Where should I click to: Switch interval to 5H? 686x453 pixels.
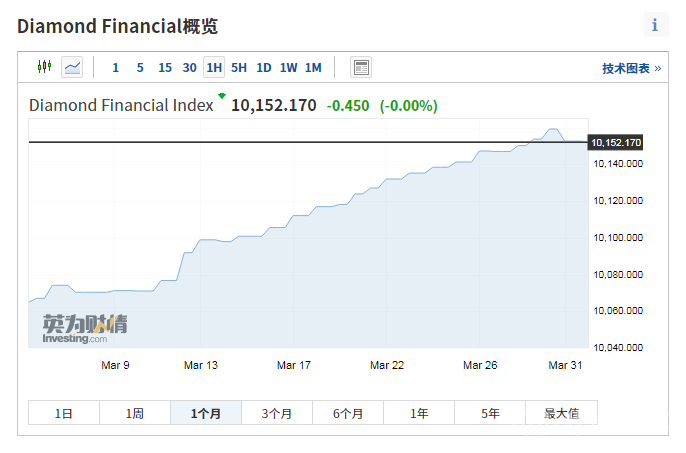(239, 68)
